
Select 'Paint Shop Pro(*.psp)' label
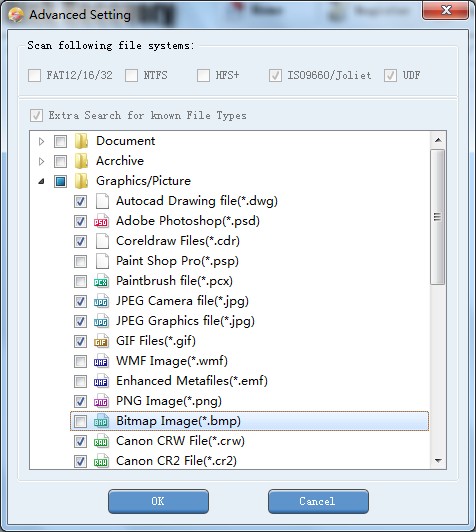click(x=177, y=261)
